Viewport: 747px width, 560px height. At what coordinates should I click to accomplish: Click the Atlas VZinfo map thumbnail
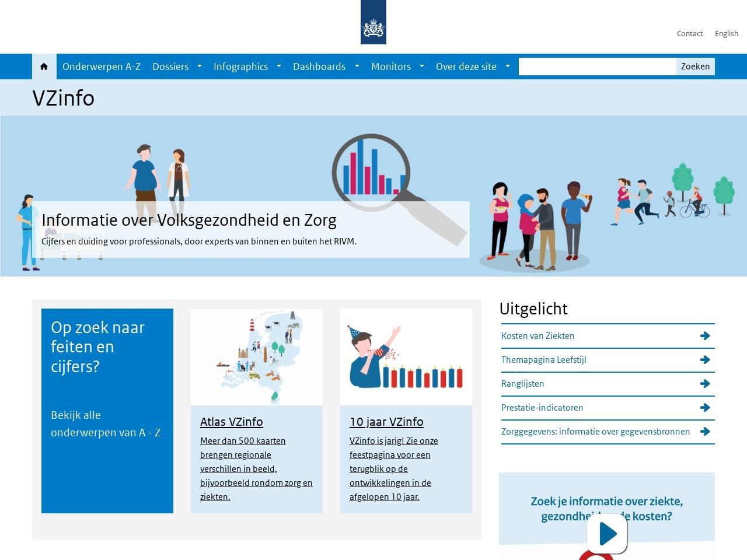tap(257, 357)
